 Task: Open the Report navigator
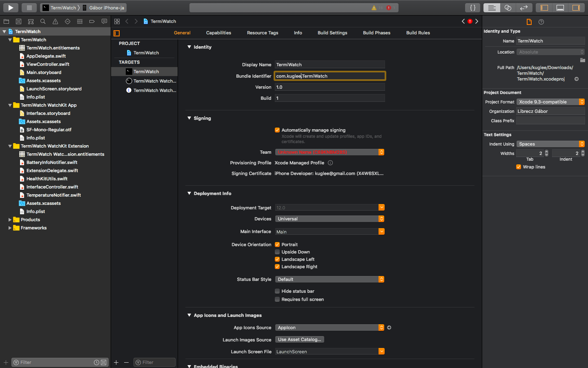point(104,21)
